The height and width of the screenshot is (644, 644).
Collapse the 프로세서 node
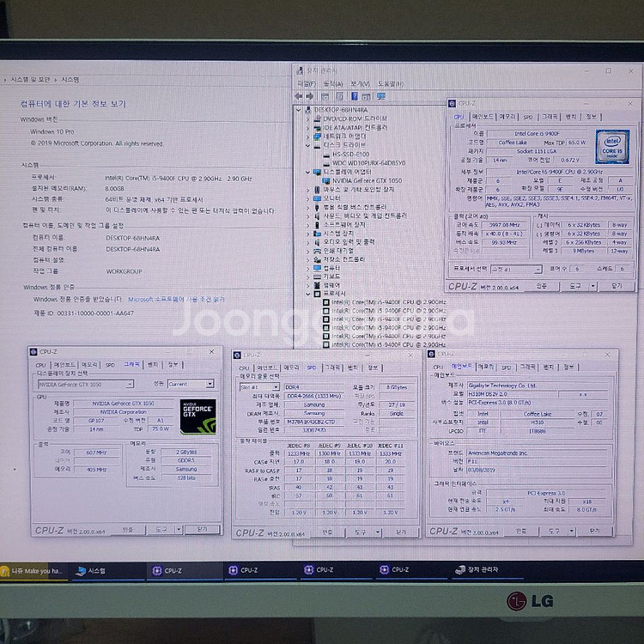click(307, 294)
